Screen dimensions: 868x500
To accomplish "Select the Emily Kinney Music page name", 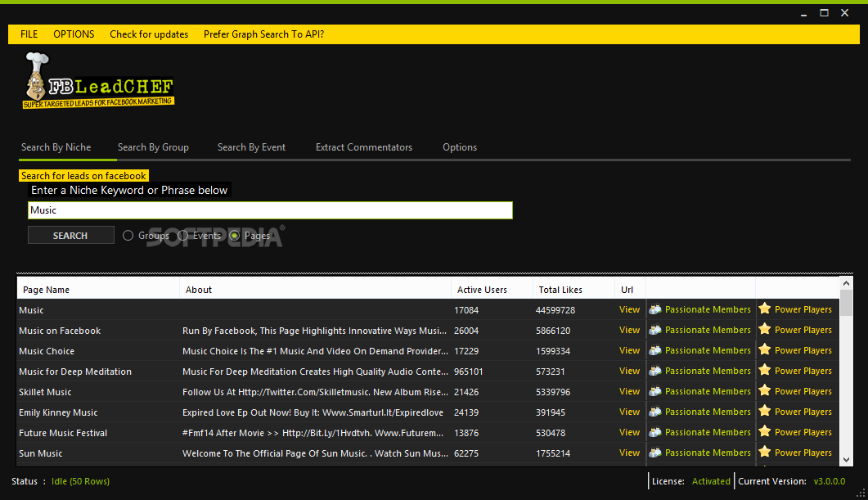I will pos(58,412).
